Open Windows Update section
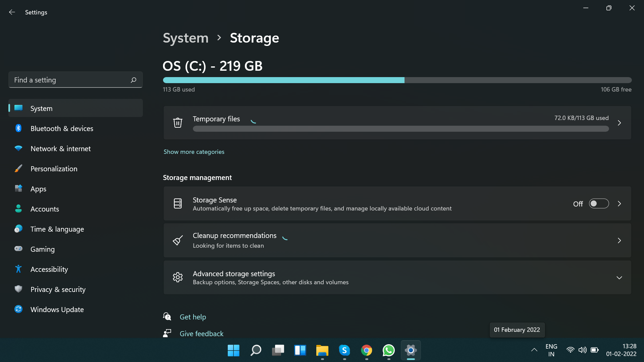The image size is (644, 362). tap(57, 310)
